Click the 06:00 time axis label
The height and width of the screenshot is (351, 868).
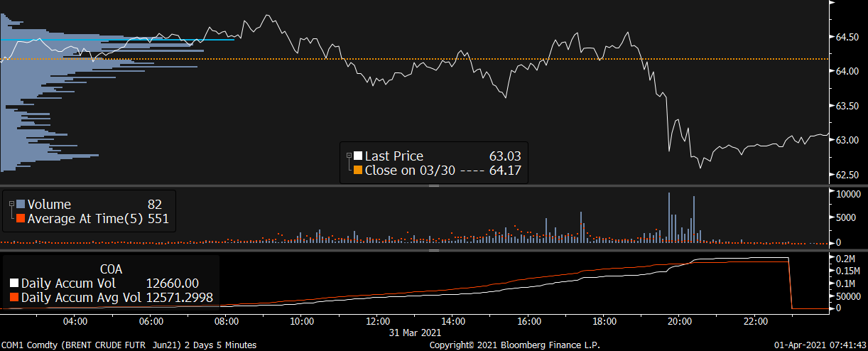[151, 321]
